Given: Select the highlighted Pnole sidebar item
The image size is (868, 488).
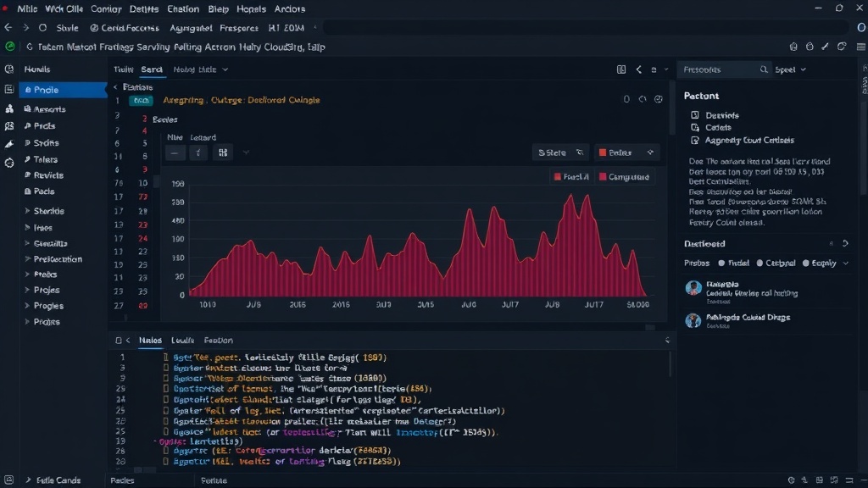Looking at the screenshot, I should [x=63, y=90].
